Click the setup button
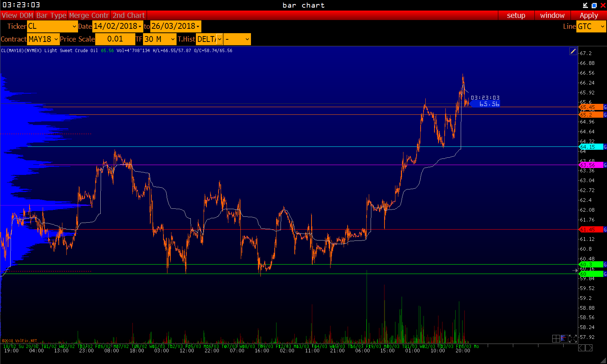The width and height of the screenshot is (607, 364). [x=516, y=15]
